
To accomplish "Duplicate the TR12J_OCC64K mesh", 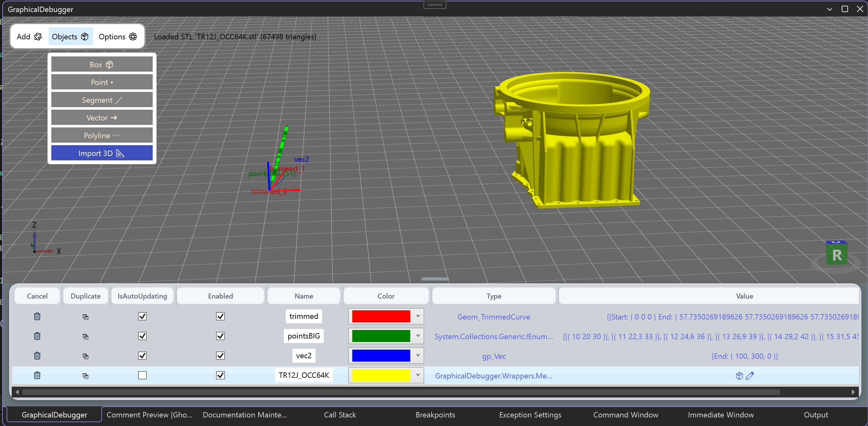I will point(86,376).
